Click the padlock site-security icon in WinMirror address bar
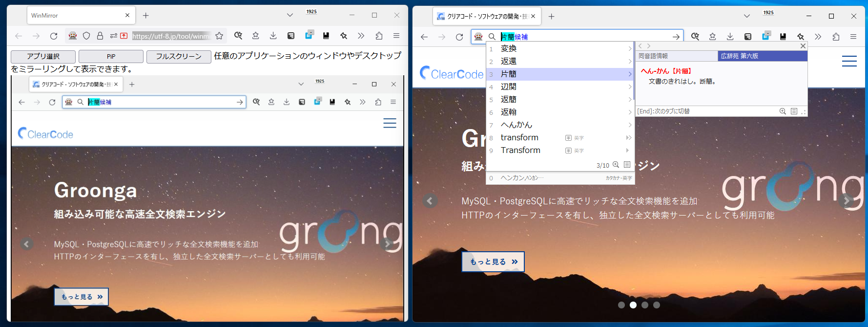 100,36
